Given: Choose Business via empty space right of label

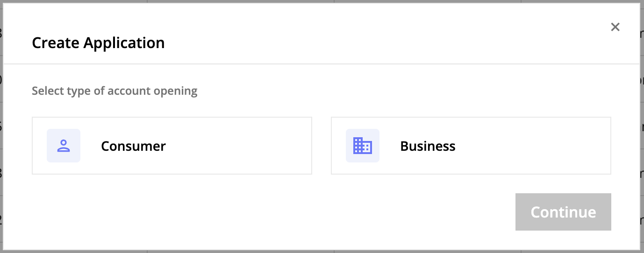Looking at the screenshot, I should (533, 146).
